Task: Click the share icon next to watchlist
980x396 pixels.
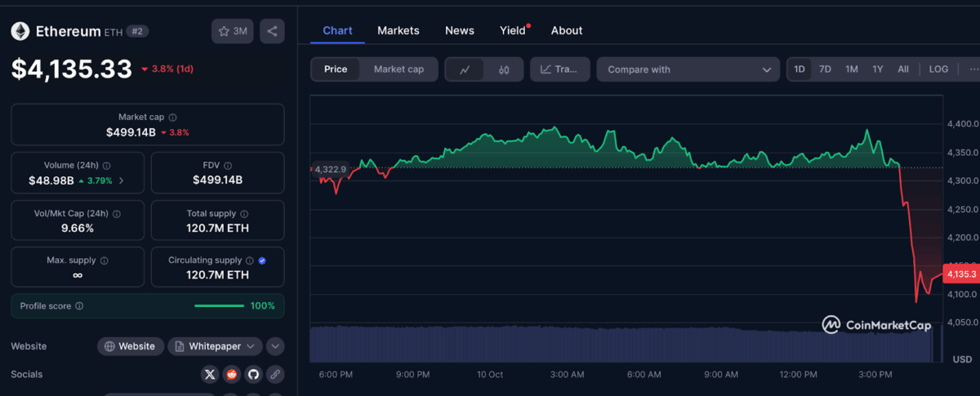Action: point(272,32)
